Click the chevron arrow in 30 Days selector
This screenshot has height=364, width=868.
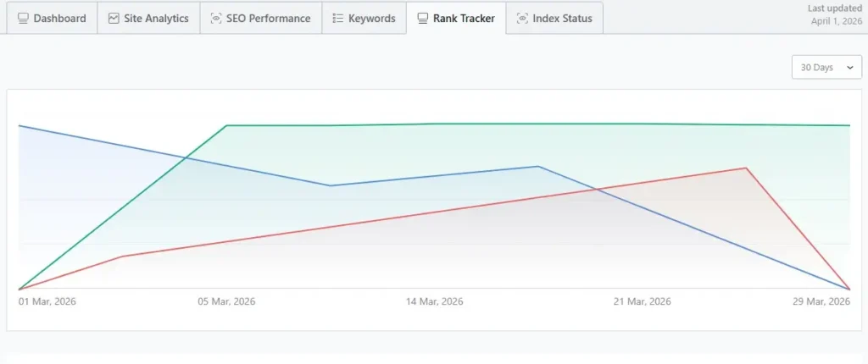(849, 68)
